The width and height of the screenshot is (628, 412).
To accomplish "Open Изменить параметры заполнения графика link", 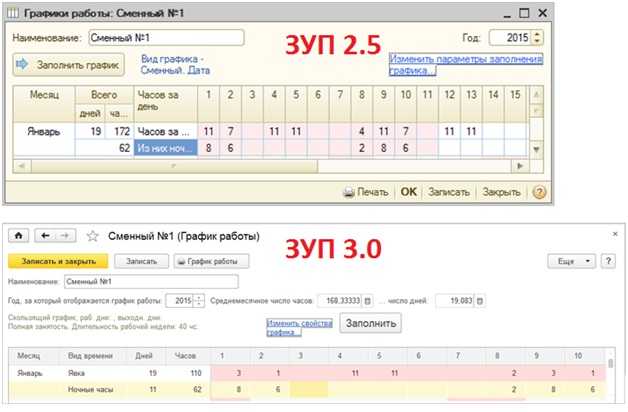I will point(466,65).
